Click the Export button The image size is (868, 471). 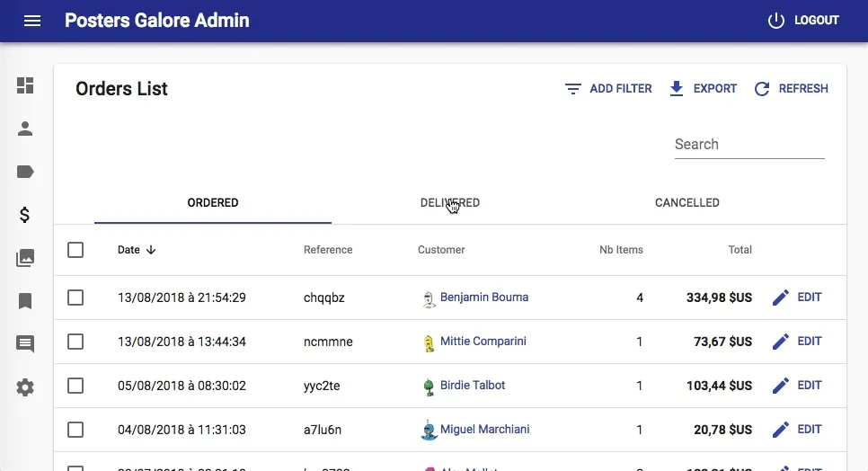point(703,89)
